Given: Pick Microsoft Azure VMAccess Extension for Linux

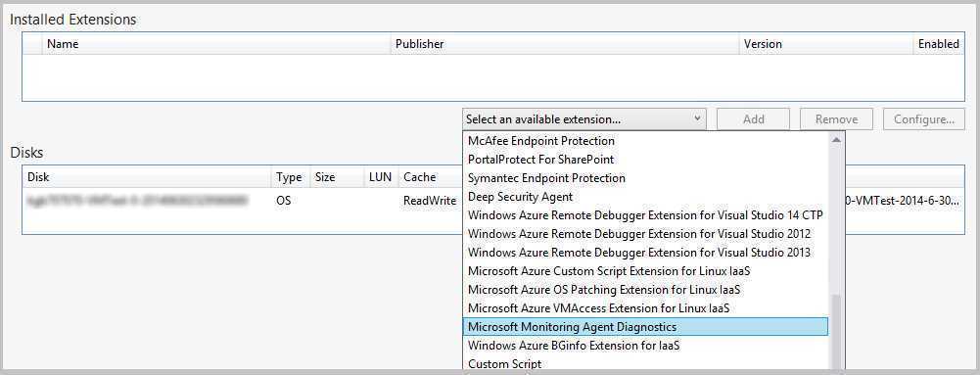Looking at the screenshot, I should pyautogui.click(x=645, y=308).
